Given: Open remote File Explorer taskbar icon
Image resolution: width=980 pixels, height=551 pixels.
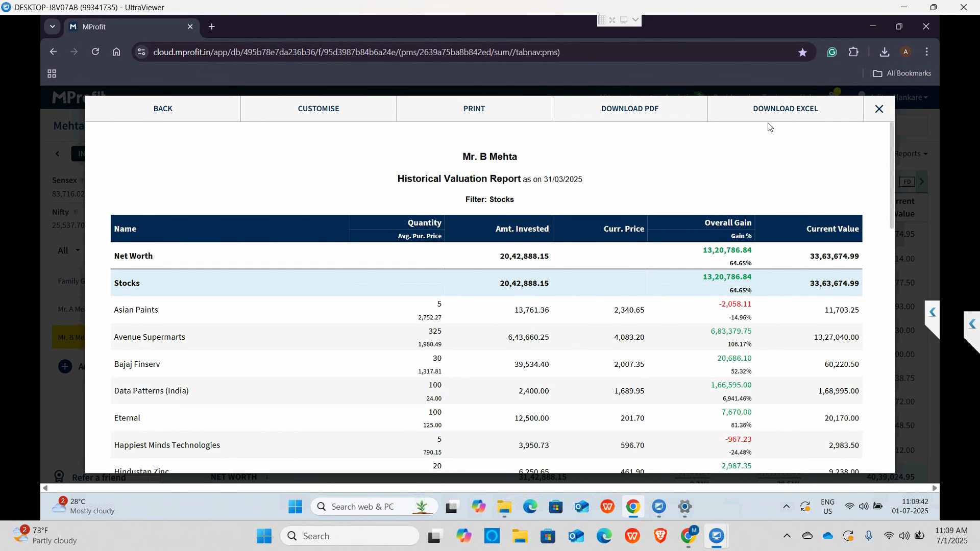Looking at the screenshot, I should 504,507.
